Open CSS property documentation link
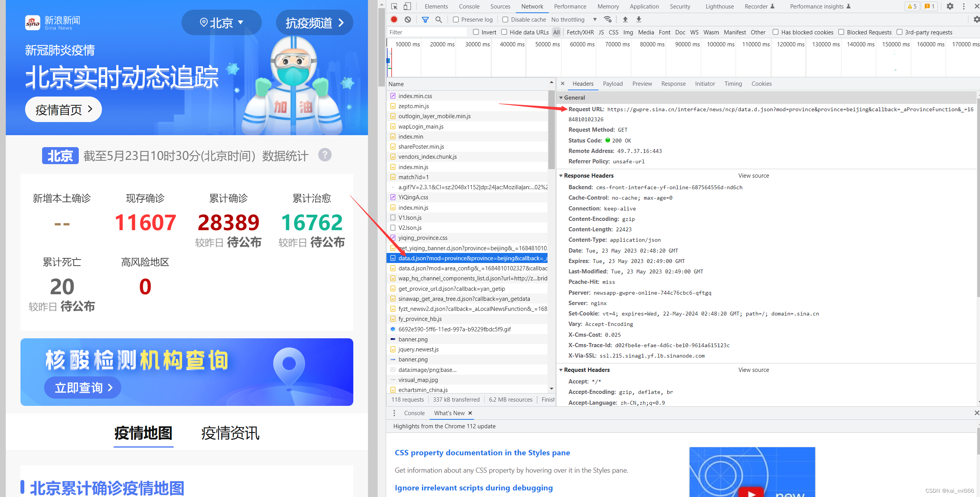The image size is (980, 497). tap(482, 453)
